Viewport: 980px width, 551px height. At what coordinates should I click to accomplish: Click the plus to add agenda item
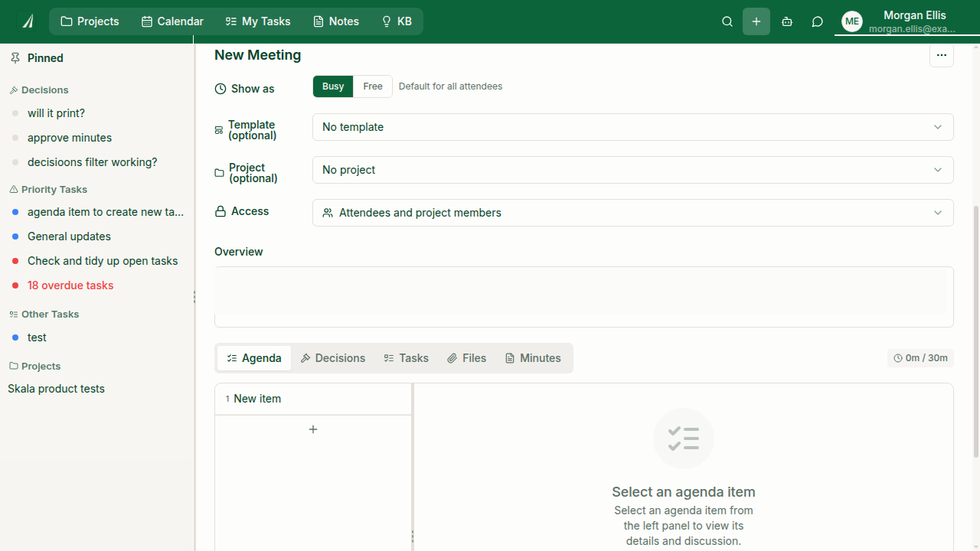(x=313, y=429)
